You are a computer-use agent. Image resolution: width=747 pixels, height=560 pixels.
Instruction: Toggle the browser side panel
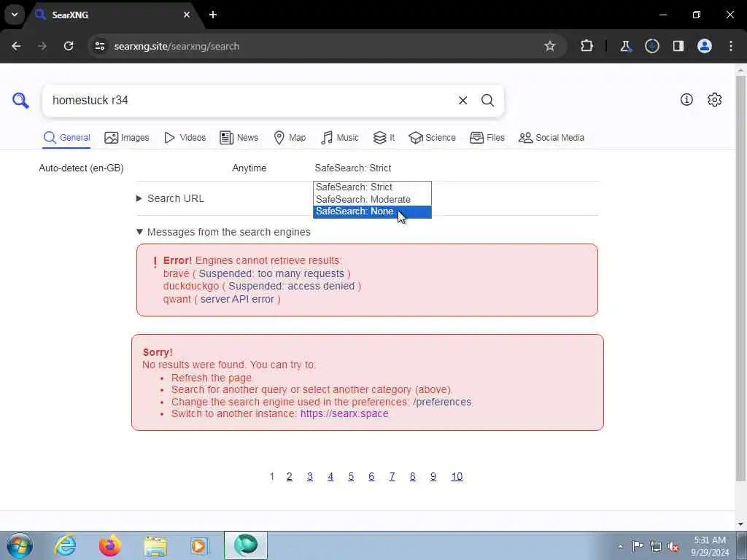point(678,46)
